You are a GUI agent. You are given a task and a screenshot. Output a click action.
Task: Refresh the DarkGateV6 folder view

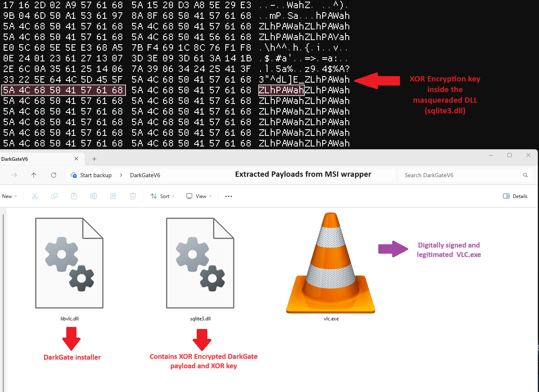54,175
